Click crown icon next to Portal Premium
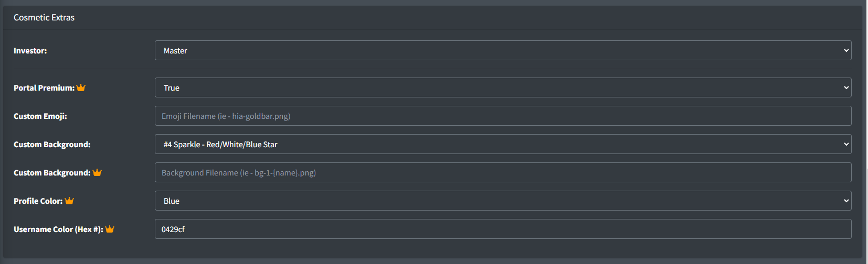868x264 pixels. coord(81,87)
